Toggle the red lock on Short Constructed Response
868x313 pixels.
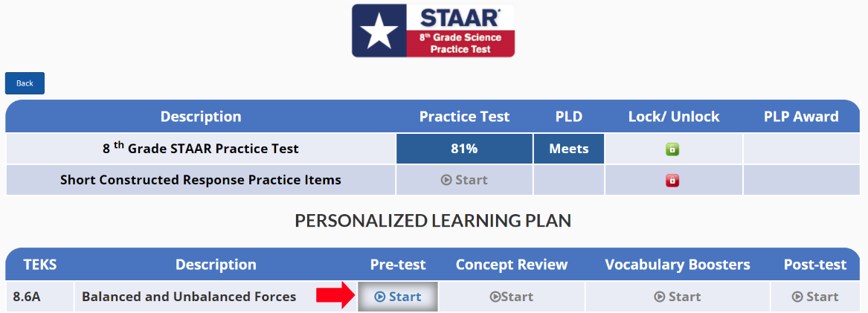pyautogui.click(x=674, y=180)
